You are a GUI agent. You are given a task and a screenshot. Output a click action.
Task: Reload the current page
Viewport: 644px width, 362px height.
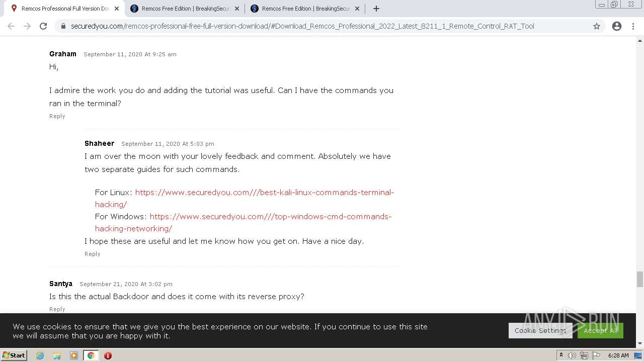click(x=43, y=26)
